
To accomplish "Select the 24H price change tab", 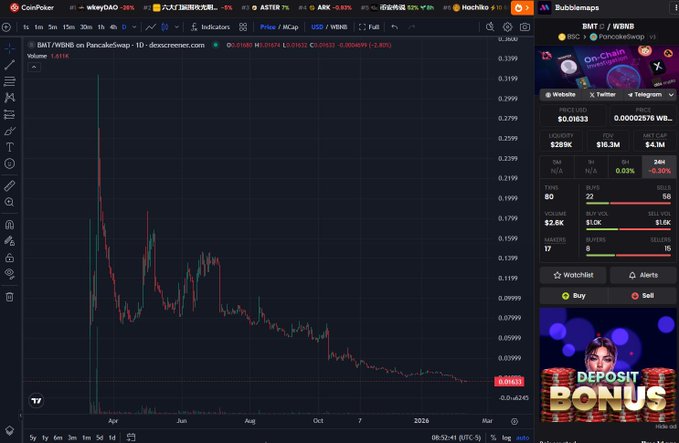I will tap(659, 166).
